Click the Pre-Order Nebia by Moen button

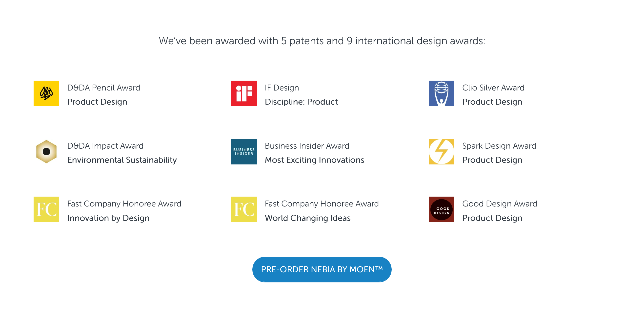click(322, 270)
